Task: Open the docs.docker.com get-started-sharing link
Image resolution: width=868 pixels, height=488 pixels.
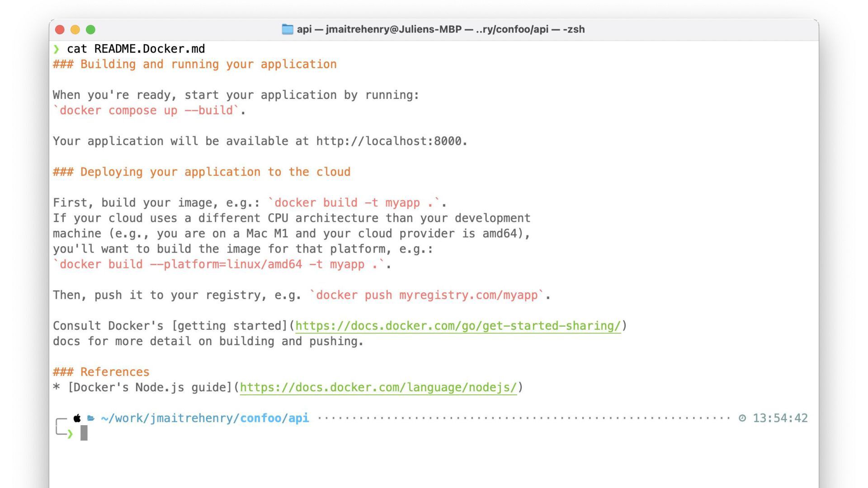Action: (x=458, y=326)
